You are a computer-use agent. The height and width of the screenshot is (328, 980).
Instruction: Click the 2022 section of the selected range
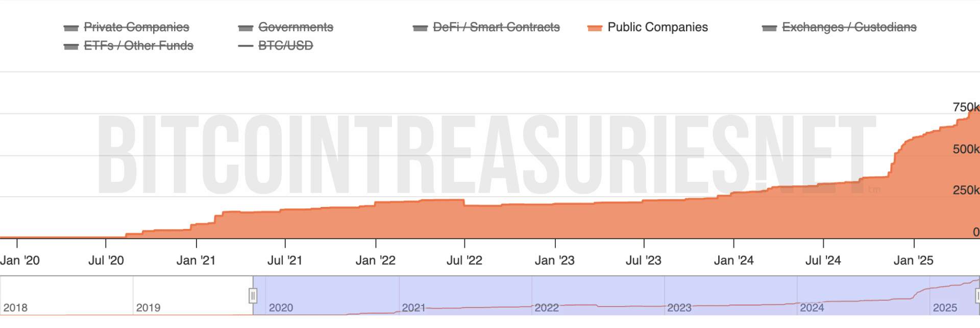[x=597, y=295]
